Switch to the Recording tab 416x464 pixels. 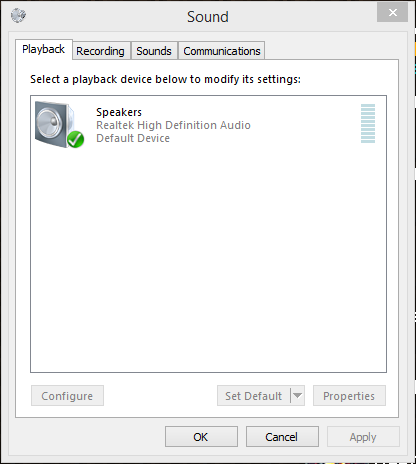[100, 51]
